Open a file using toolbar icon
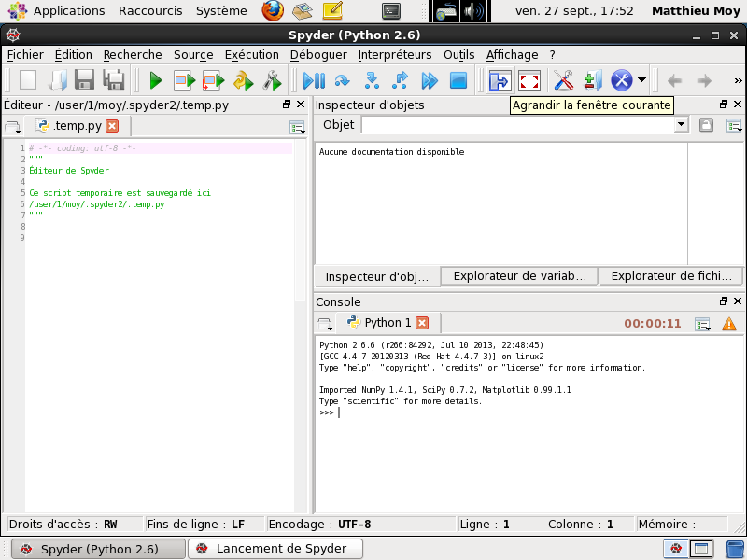Screen dimensions: 747x560 click(x=57, y=80)
